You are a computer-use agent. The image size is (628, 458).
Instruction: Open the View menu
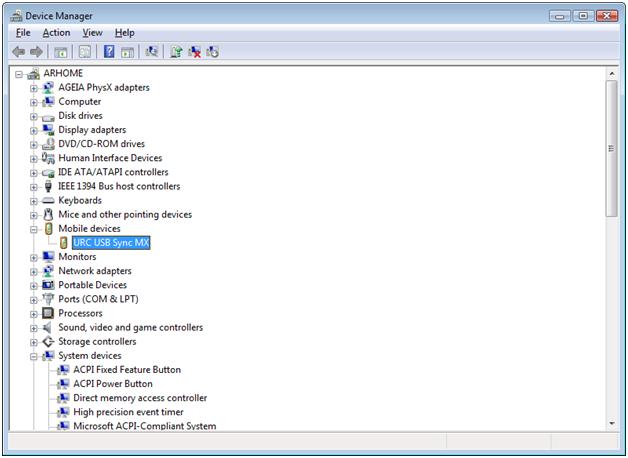coord(93,33)
